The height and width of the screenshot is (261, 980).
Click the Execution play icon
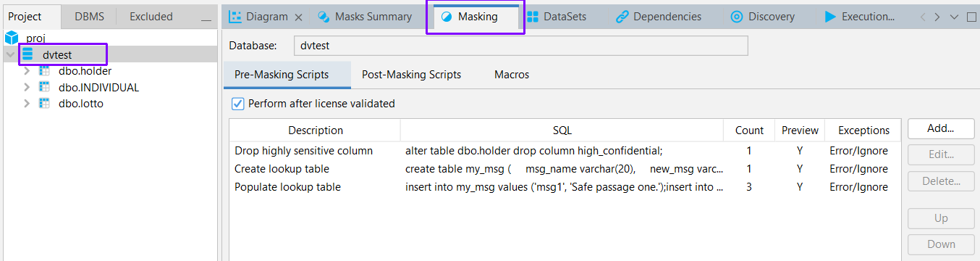830,17
